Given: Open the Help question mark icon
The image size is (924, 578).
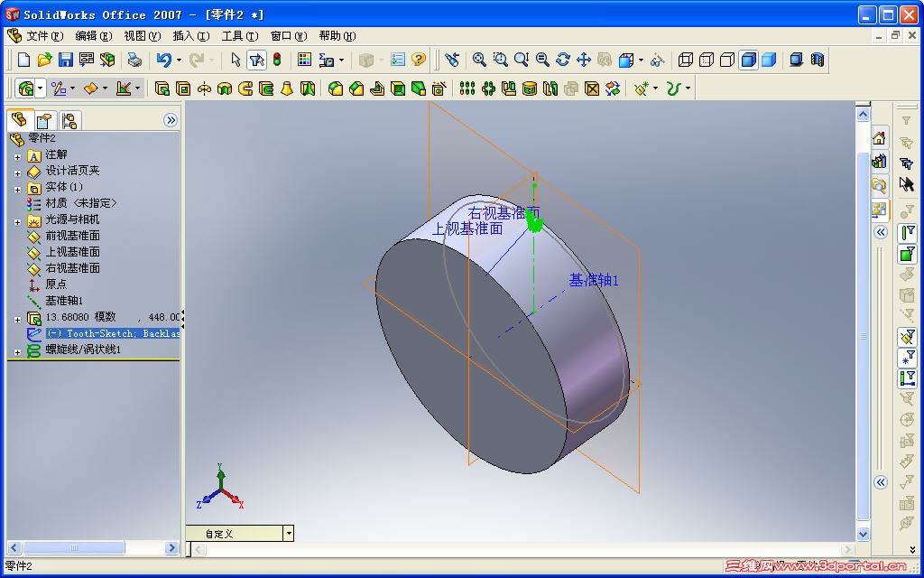Looking at the screenshot, I should pos(419,60).
